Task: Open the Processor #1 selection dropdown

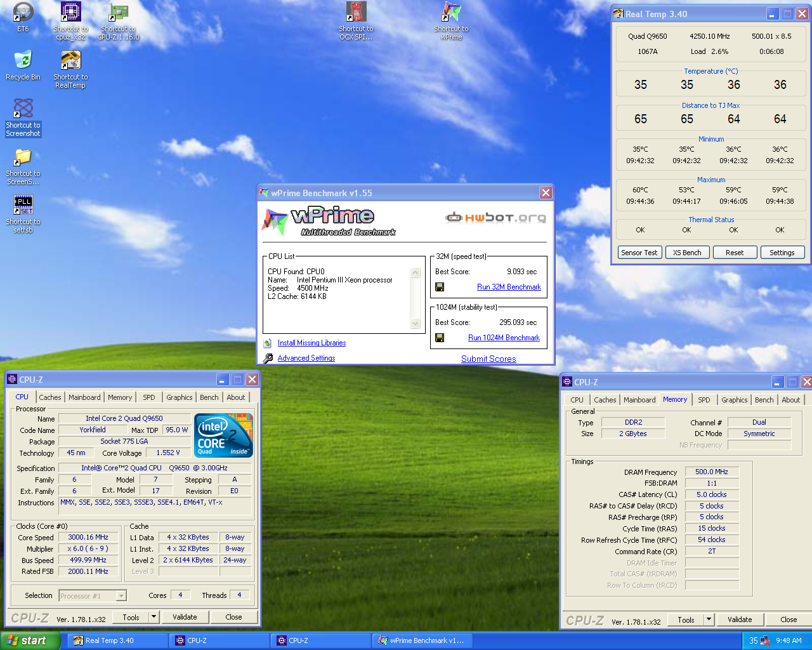Action: click(93, 595)
